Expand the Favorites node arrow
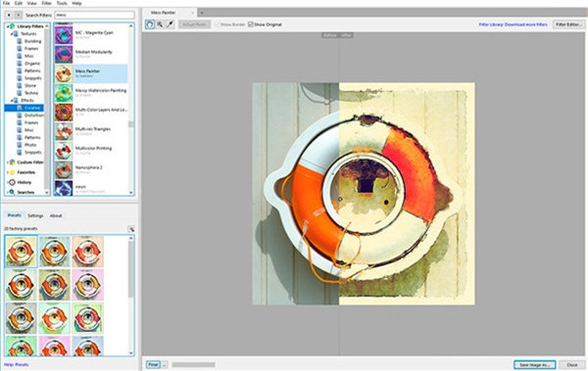 (7, 172)
